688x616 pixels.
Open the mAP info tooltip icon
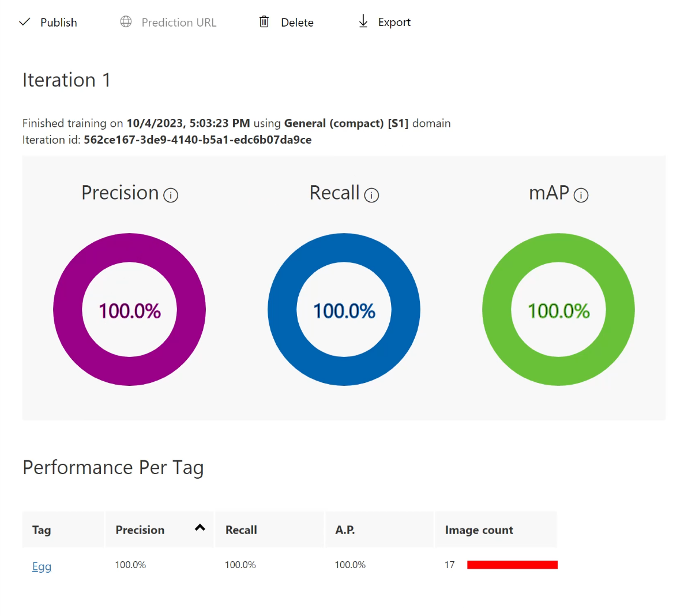(581, 196)
